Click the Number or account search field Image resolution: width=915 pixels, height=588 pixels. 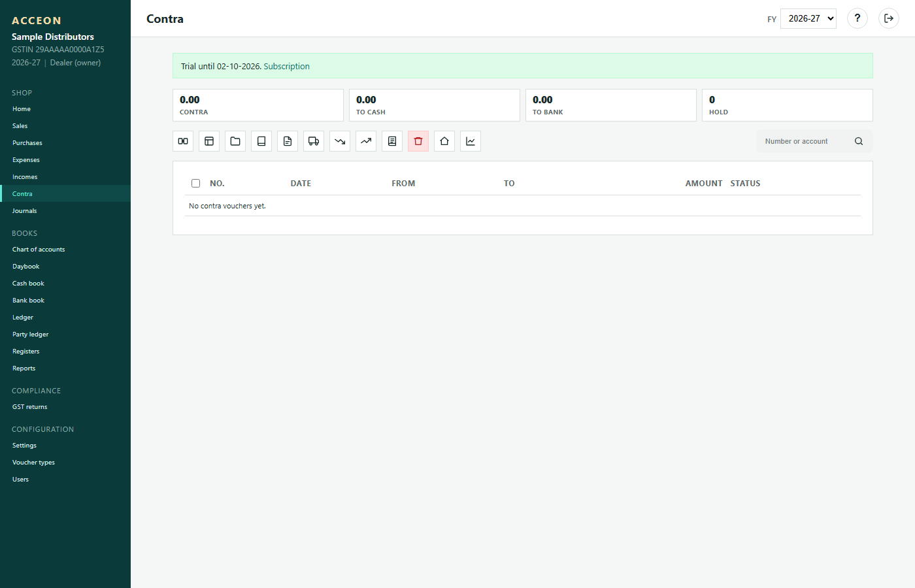coord(805,141)
